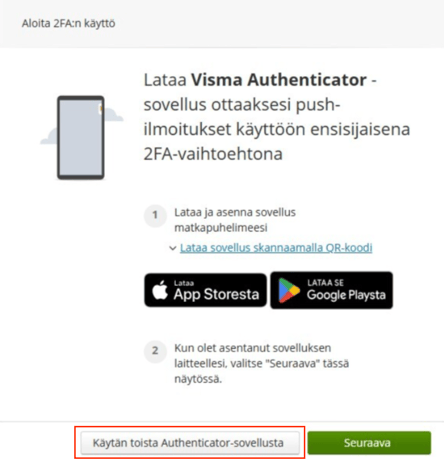This screenshot has height=461, width=444.
Task: Click the cloud graphic right of the phone
Action: [x=113, y=114]
